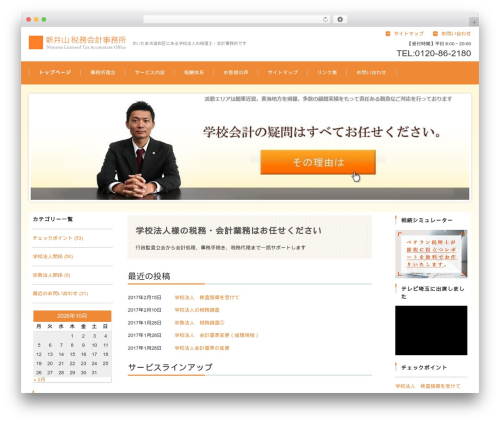
Task: Click the orange その理由は button
Action: (x=318, y=162)
